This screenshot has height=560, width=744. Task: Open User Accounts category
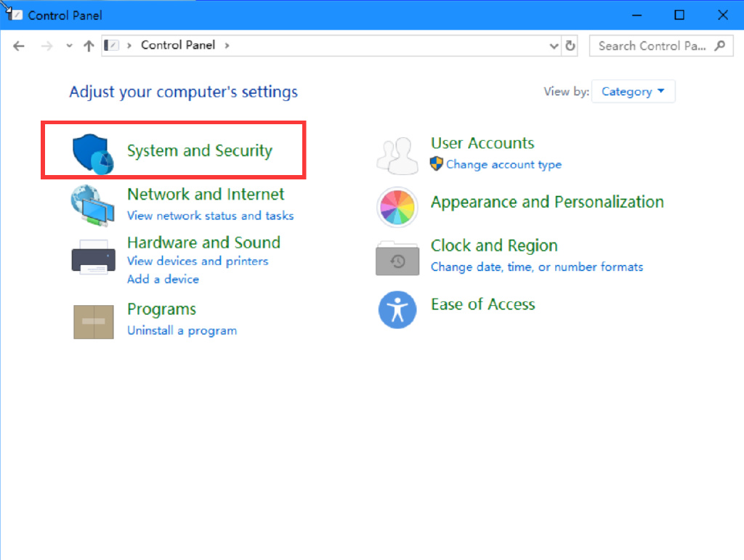pos(482,143)
